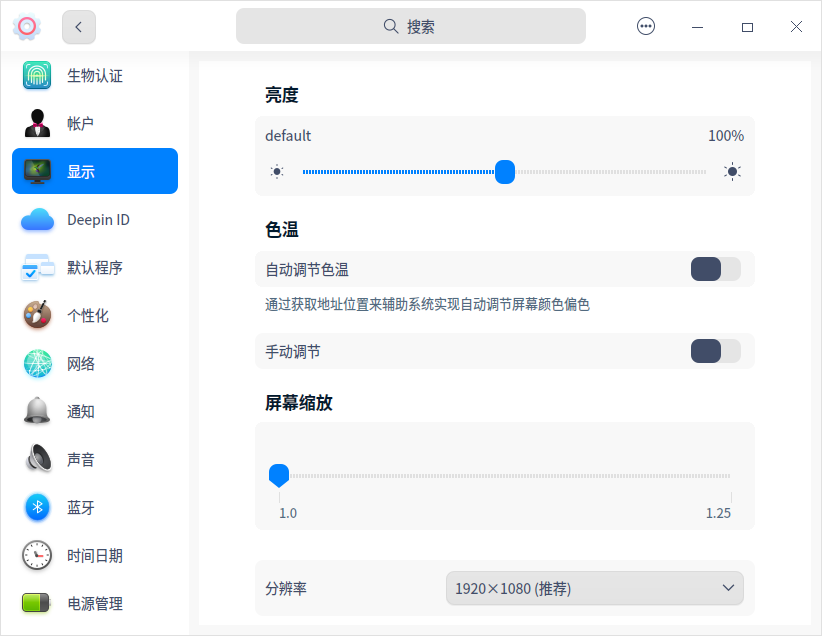The image size is (822, 636).
Task: Enable 自动调节色温 automatic color temperature
Action: [715, 269]
